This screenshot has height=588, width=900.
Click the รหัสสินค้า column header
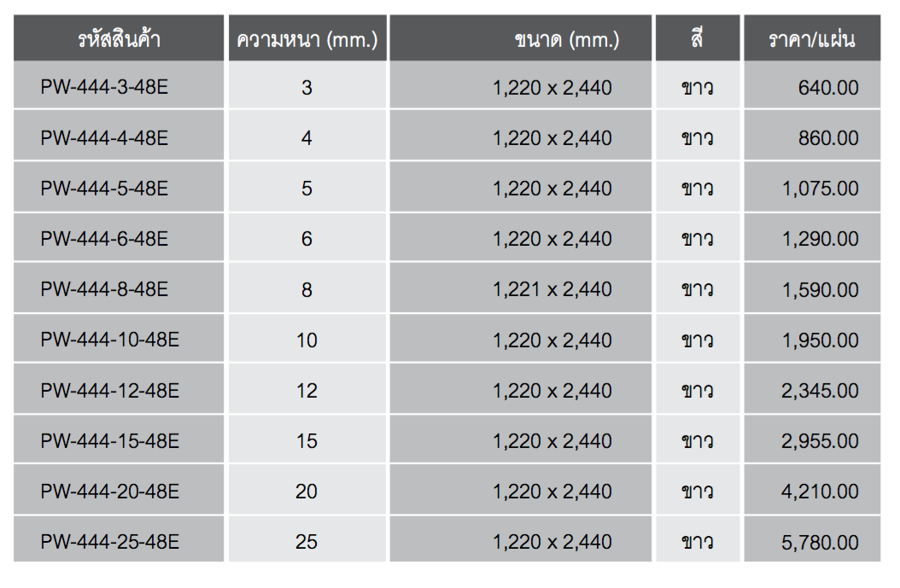pos(119,38)
